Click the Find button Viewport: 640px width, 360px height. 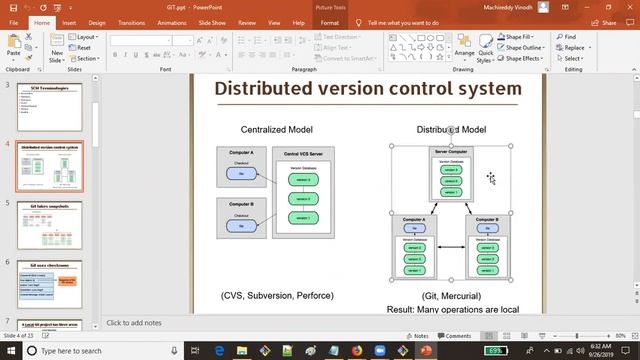pyautogui.click(x=566, y=37)
